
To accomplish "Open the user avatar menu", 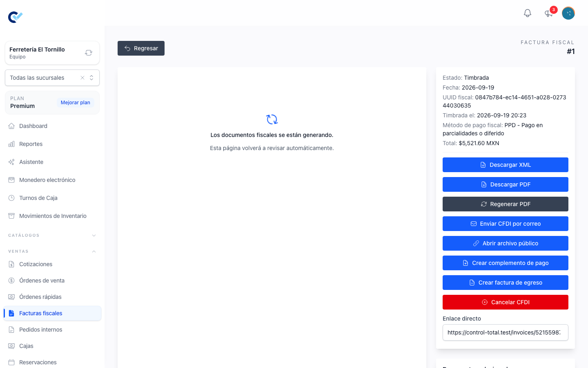I will [x=568, y=13].
